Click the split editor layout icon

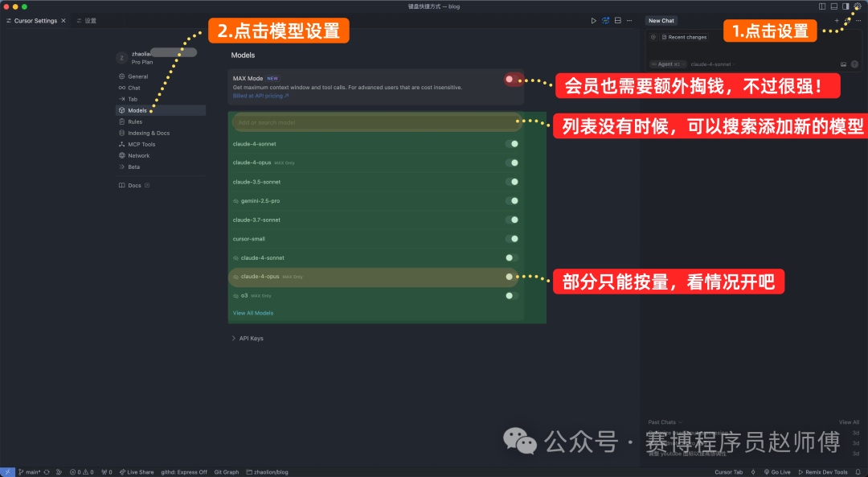pyautogui.click(x=618, y=20)
